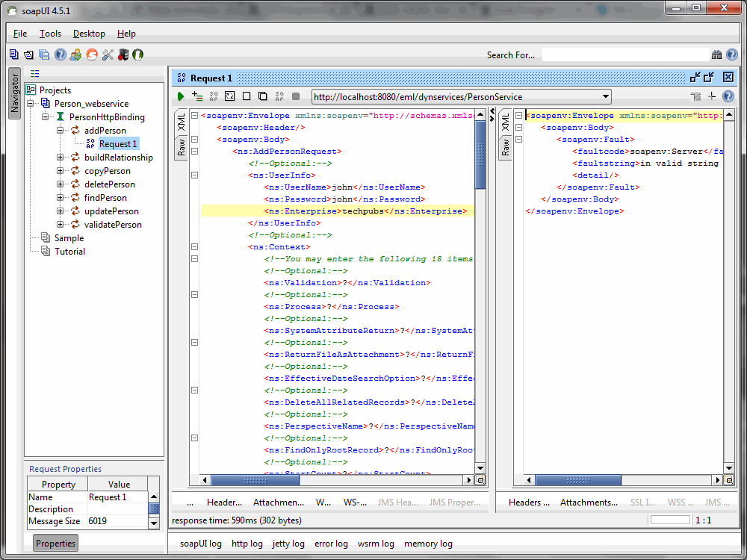Collapse the Person_webservice project node
Image resolution: width=747 pixels, height=560 pixels.
pos(31,103)
